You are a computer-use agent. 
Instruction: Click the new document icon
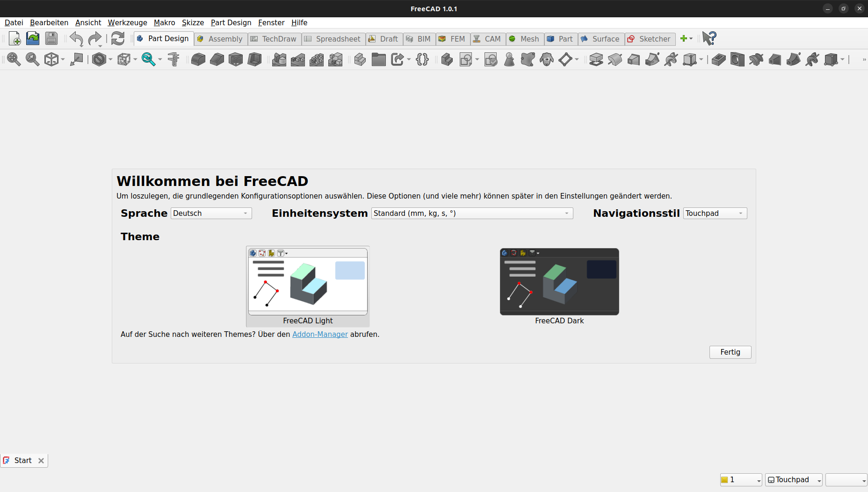(14, 39)
